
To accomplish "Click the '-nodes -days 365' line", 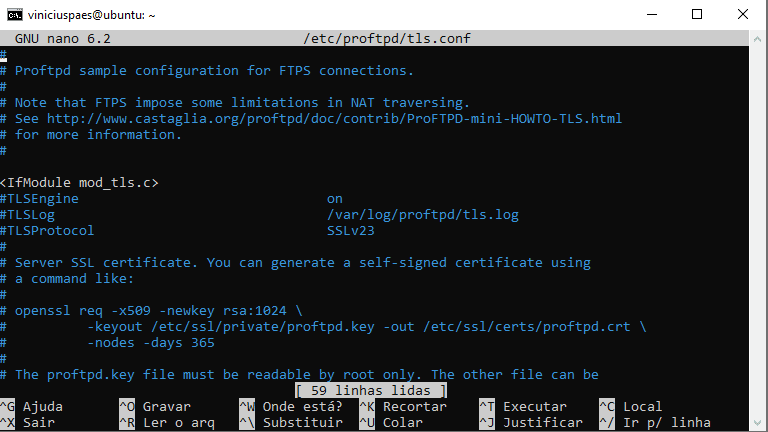I will 151,343.
